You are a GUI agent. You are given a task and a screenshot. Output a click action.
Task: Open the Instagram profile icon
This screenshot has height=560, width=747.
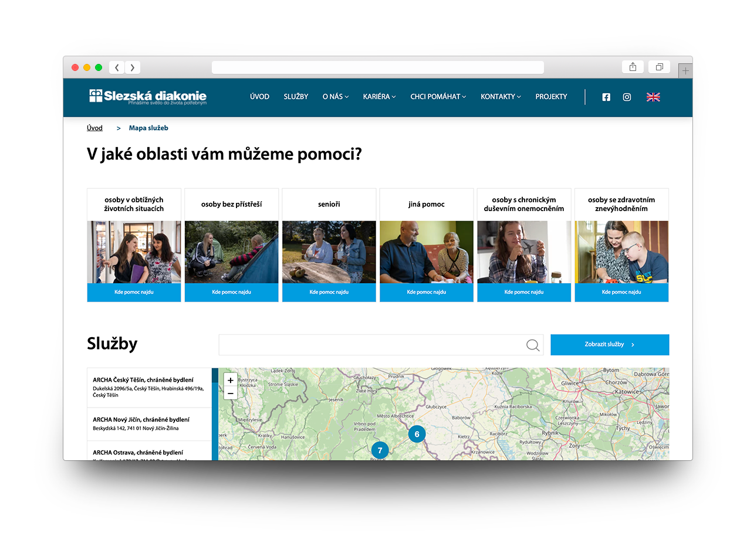[x=627, y=97]
